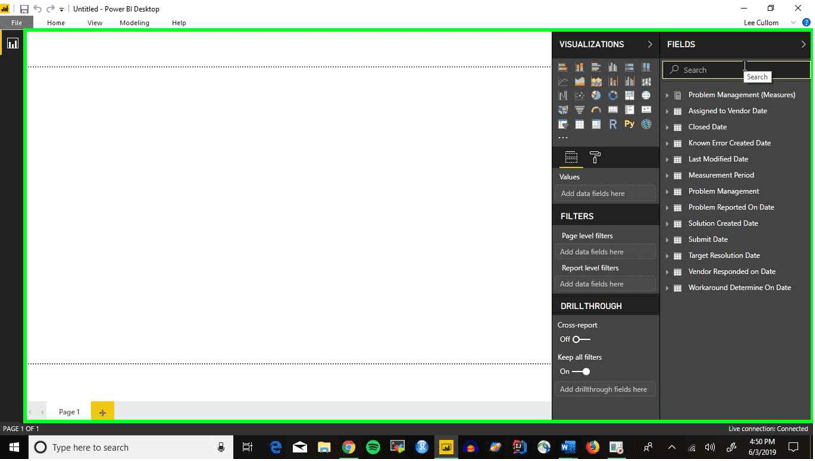Select the Card visual
This screenshot has width=815, height=461.
point(613,110)
